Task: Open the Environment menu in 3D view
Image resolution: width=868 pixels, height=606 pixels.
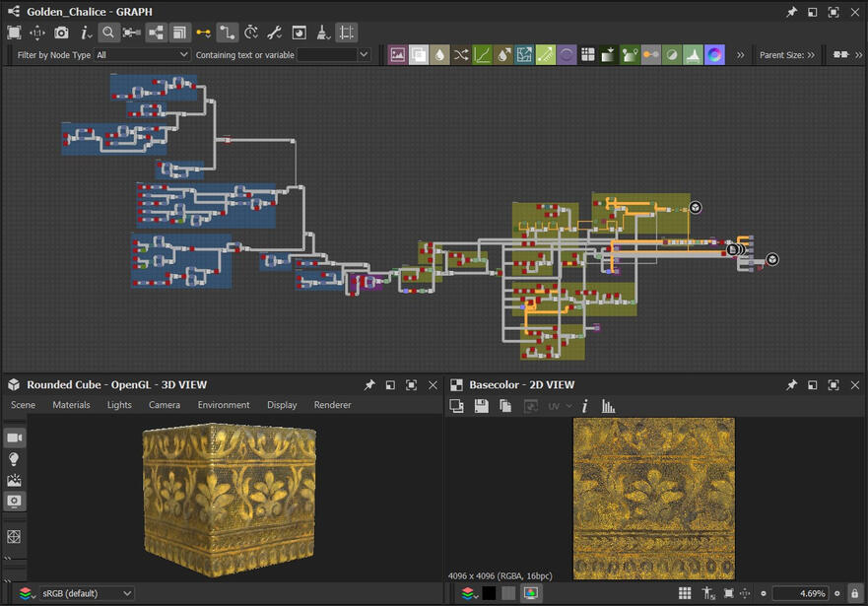Action: click(224, 405)
